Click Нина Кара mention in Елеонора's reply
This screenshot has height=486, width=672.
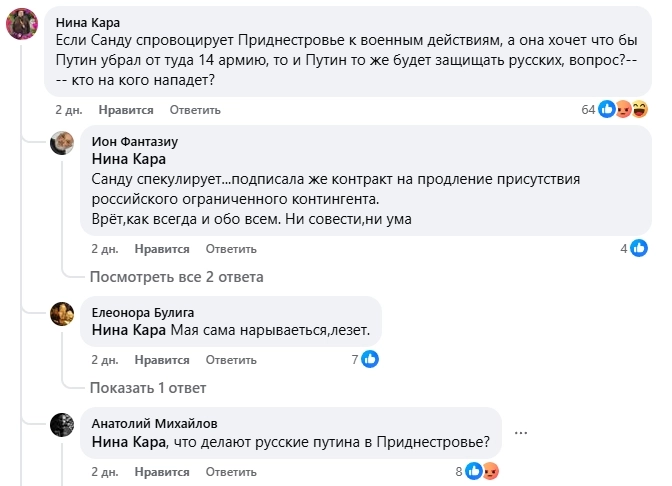[x=129, y=329]
